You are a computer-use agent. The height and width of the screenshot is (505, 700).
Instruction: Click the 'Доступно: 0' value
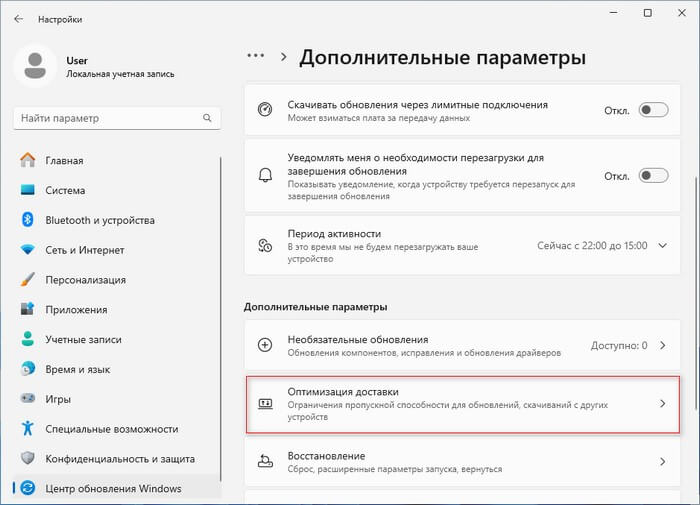(x=619, y=345)
